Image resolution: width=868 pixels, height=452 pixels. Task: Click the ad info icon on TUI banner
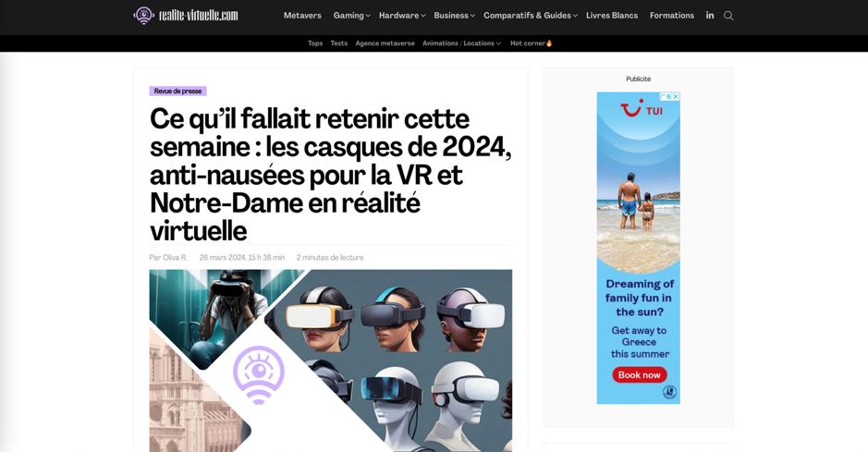(x=666, y=96)
